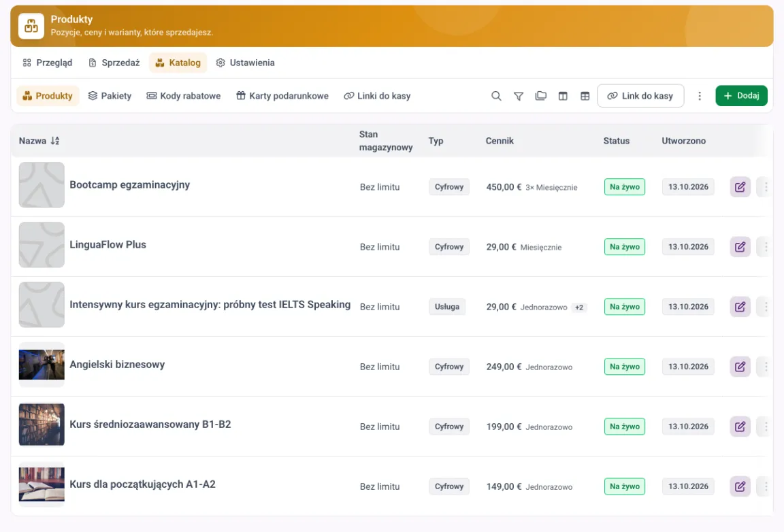The height and width of the screenshot is (532, 784).
Task: Click Bez limitu for Kurs dla początkujących
Action: pyautogui.click(x=380, y=486)
